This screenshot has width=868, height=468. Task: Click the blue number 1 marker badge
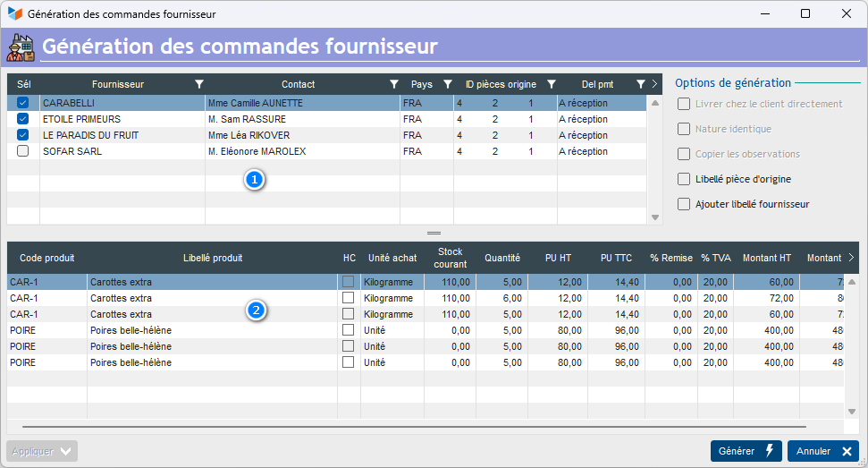point(255,180)
